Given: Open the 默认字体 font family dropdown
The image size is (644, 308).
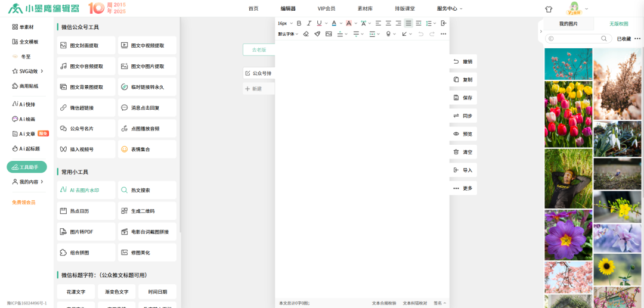Looking at the screenshot, I should (288, 34).
